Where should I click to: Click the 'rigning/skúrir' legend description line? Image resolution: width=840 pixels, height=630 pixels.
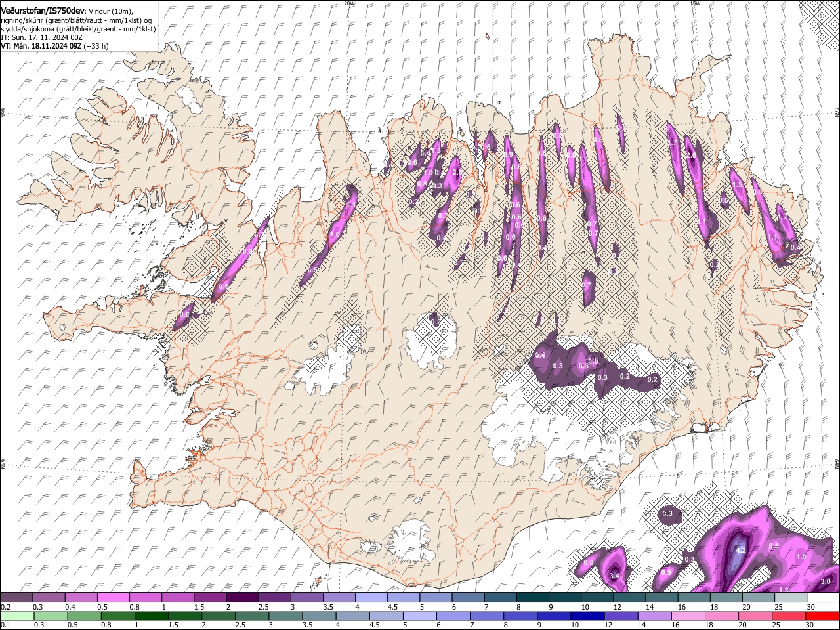[x=77, y=21]
